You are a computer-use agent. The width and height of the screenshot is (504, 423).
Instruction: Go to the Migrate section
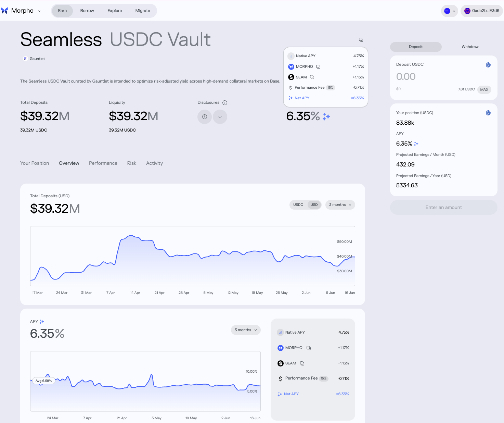pyautogui.click(x=143, y=11)
